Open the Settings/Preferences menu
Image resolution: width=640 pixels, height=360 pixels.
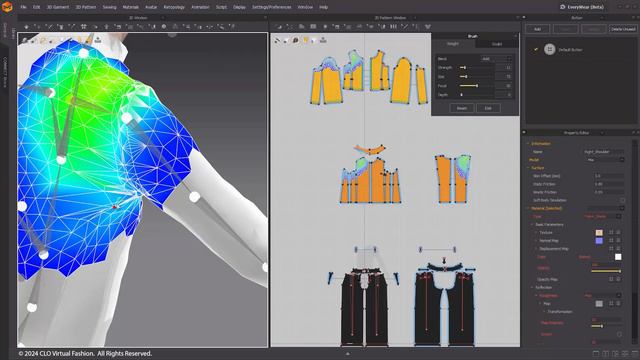[271, 7]
